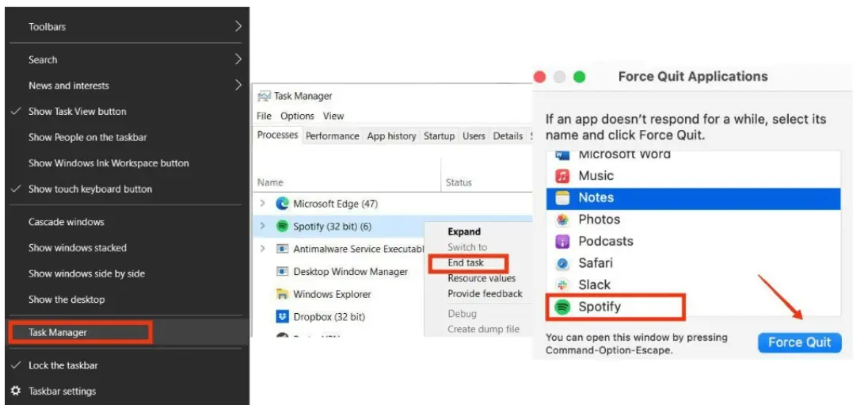Expand the Spotify (32 bit) process group
868x405 pixels.
pos(262,226)
